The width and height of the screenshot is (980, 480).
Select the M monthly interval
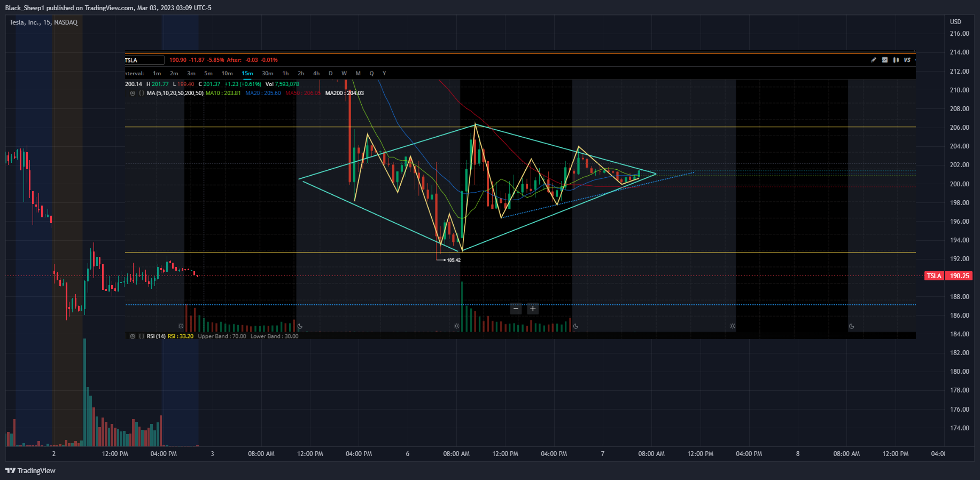click(x=358, y=74)
